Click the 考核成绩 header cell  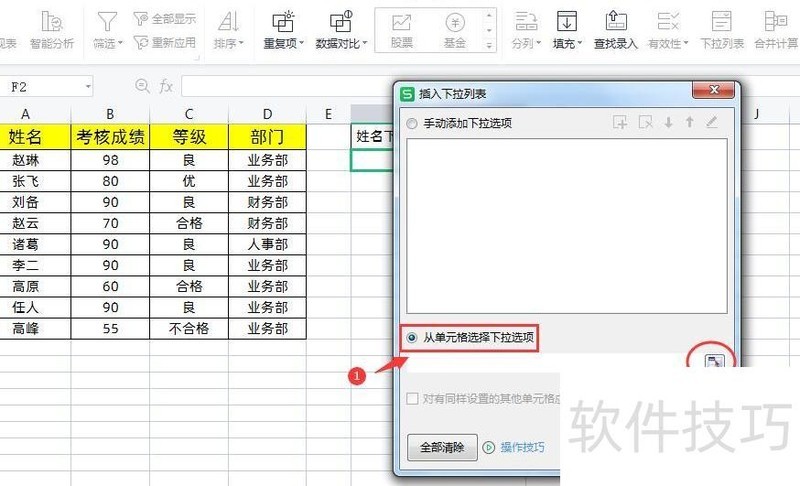pos(110,137)
